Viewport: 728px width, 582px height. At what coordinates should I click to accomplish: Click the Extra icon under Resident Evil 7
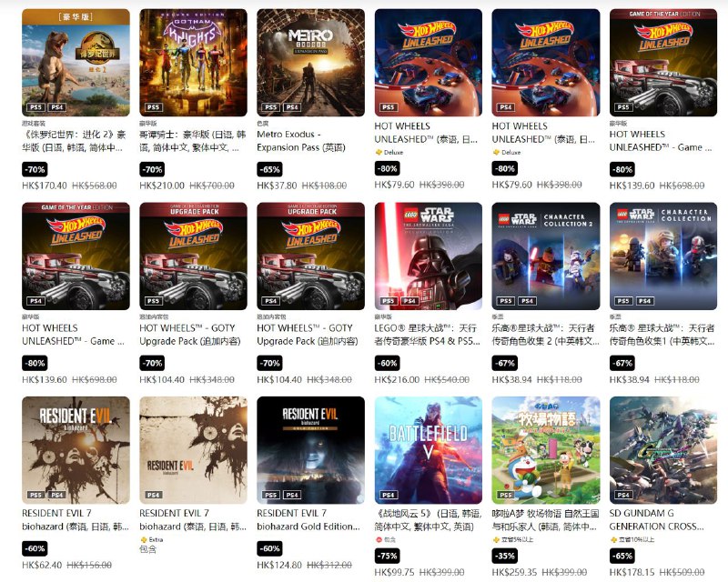click(144, 540)
